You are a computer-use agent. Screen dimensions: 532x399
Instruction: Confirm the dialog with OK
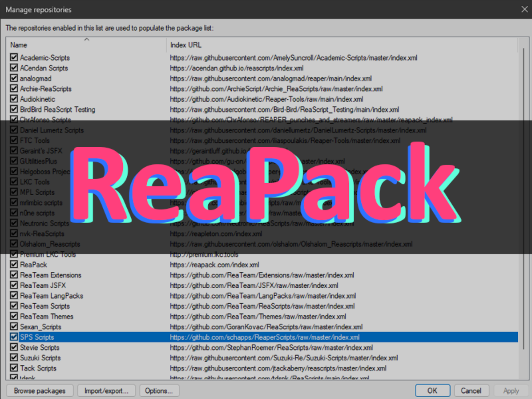click(433, 391)
